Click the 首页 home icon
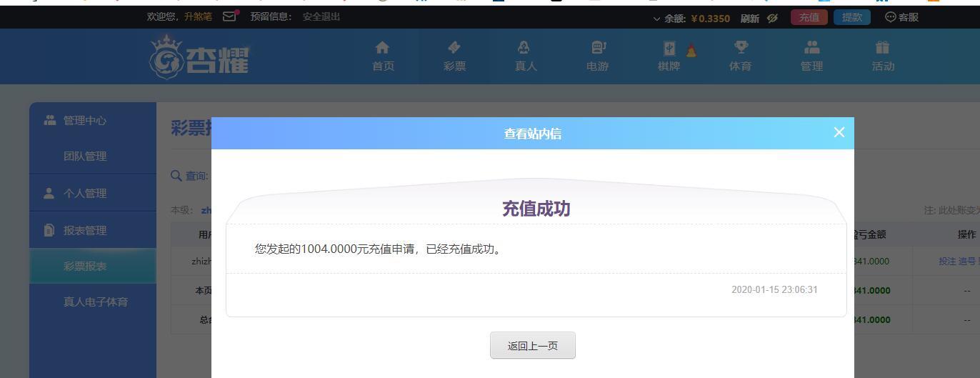 (x=383, y=48)
